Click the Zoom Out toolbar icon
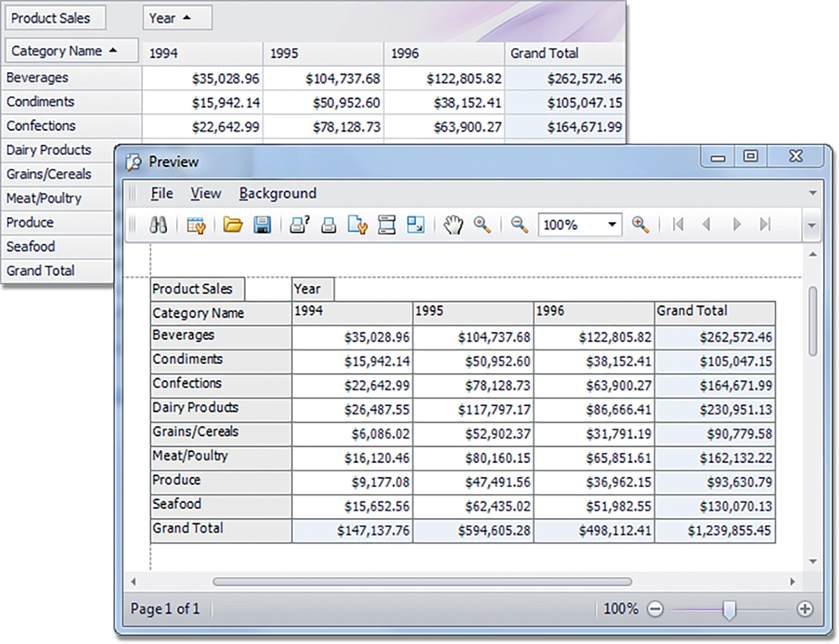The width and height of the screenshot is (839, 644). click(x=519, y=225)
